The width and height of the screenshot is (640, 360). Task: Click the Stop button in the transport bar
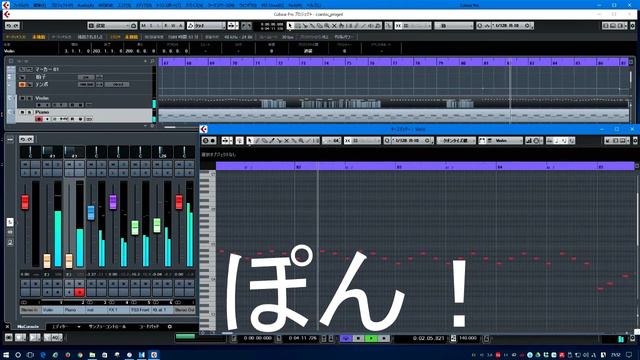[358, 338]
